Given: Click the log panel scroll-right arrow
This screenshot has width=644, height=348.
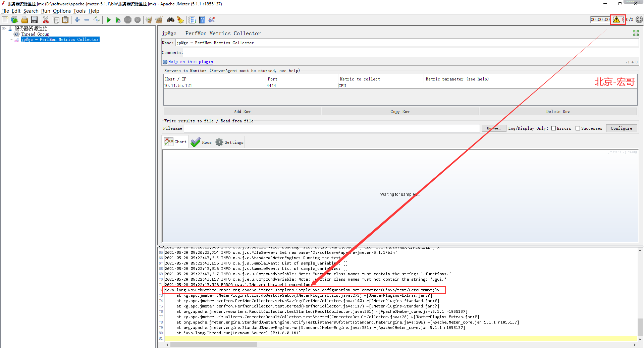Looking at the screenshot, I should click(x=634, y=345).
